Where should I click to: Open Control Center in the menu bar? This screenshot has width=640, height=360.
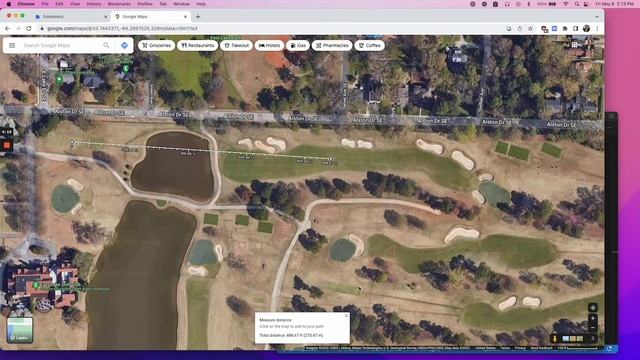(587, 4)
